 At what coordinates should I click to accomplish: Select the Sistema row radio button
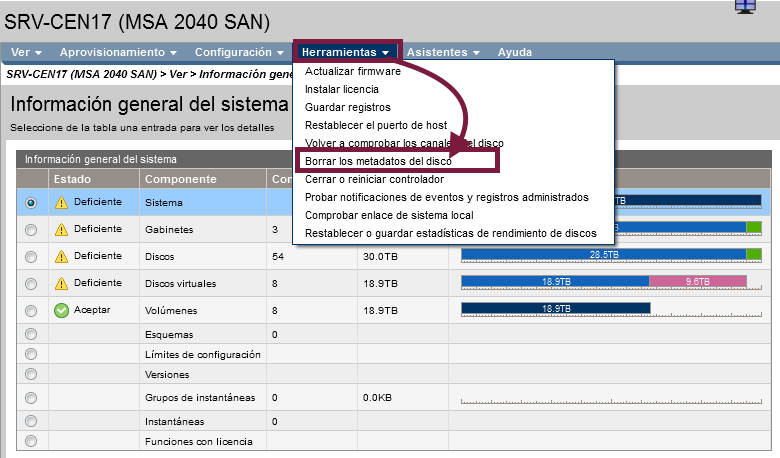point(31,202)
